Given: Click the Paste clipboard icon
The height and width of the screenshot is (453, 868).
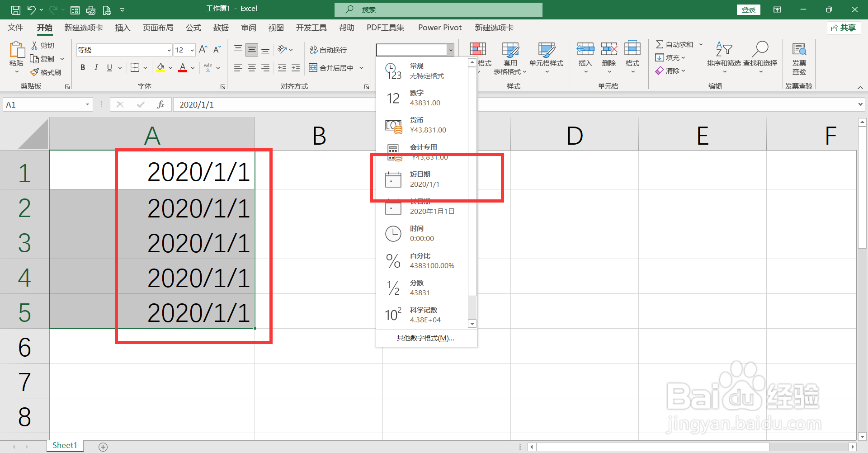Looking at the screenshot, I should [x=17, y=50].
